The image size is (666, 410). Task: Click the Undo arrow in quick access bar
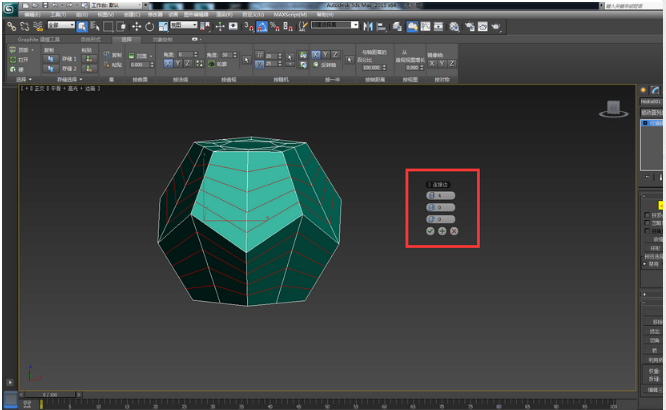56,6
